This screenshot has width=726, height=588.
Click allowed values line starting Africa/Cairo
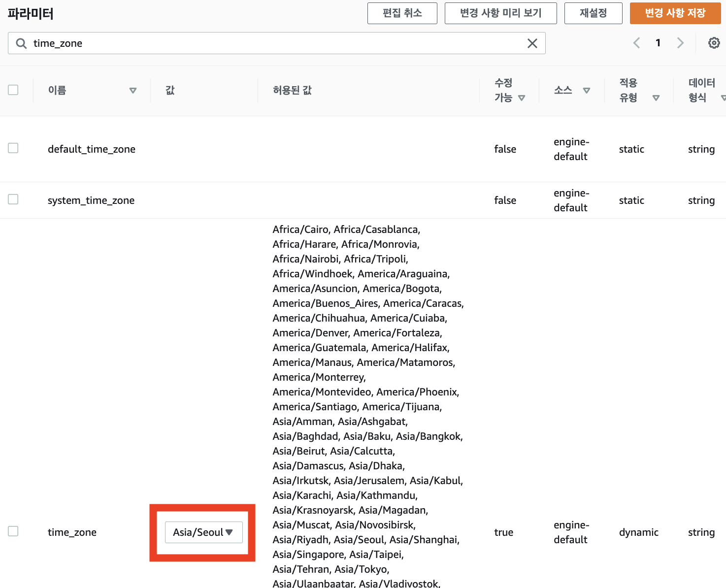[x=346, y=229]
